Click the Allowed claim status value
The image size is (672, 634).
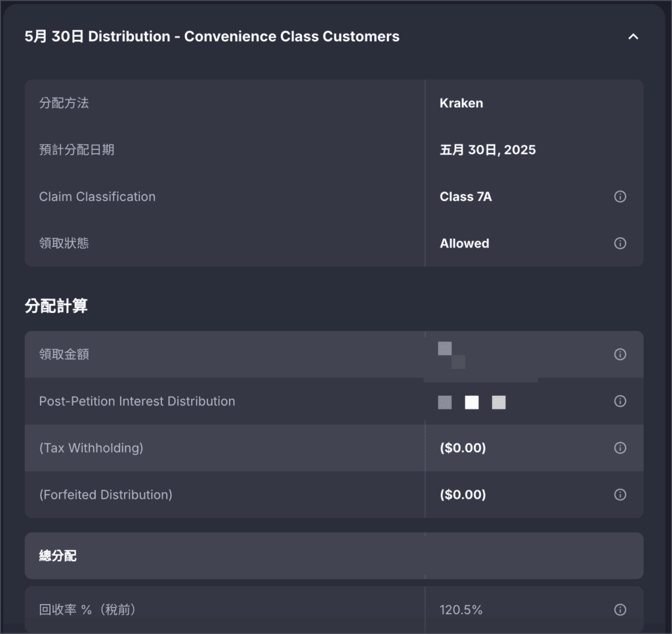click(x=464, y=243)
